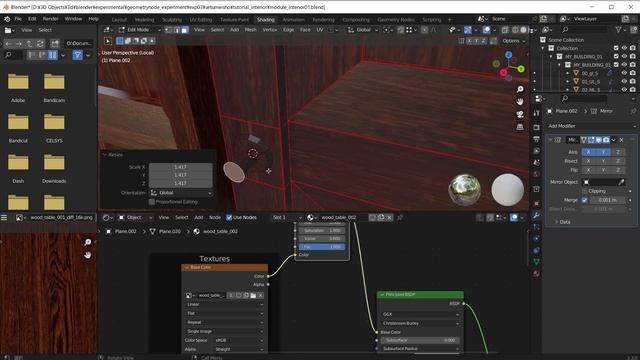The image size is (640, 360).
Task: Click pan hand icon in image editor
Action: (x=87, y=255)
